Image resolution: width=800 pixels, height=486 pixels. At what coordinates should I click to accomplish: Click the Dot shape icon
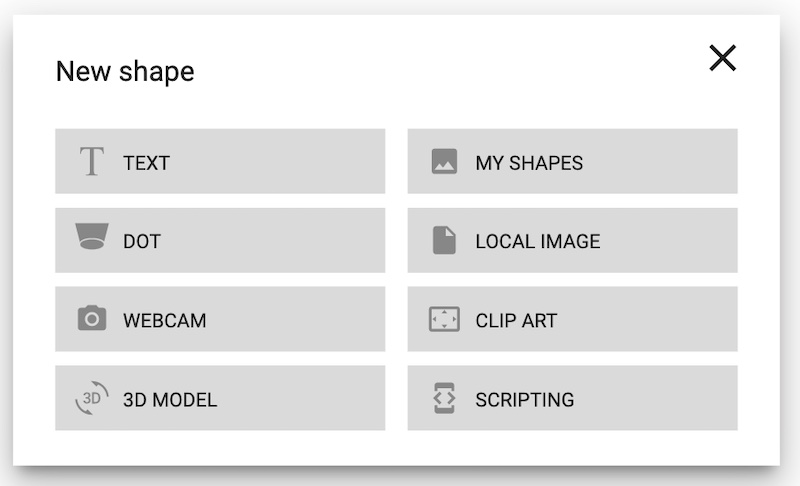(x=92, y=236)
